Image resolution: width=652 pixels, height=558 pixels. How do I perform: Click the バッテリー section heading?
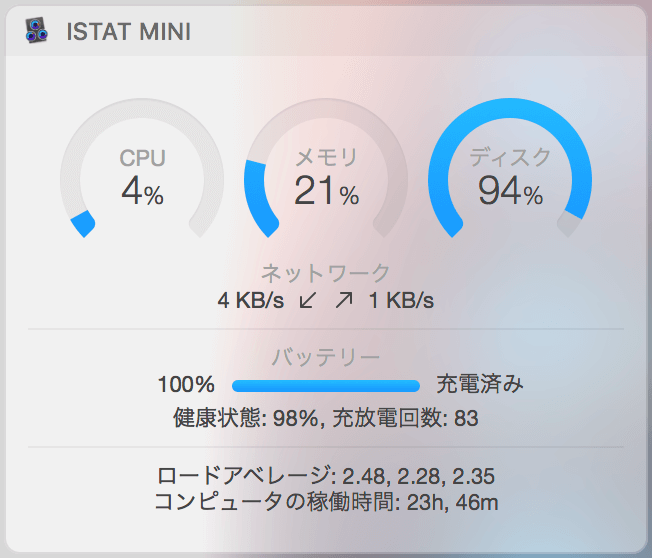point(326,357)
